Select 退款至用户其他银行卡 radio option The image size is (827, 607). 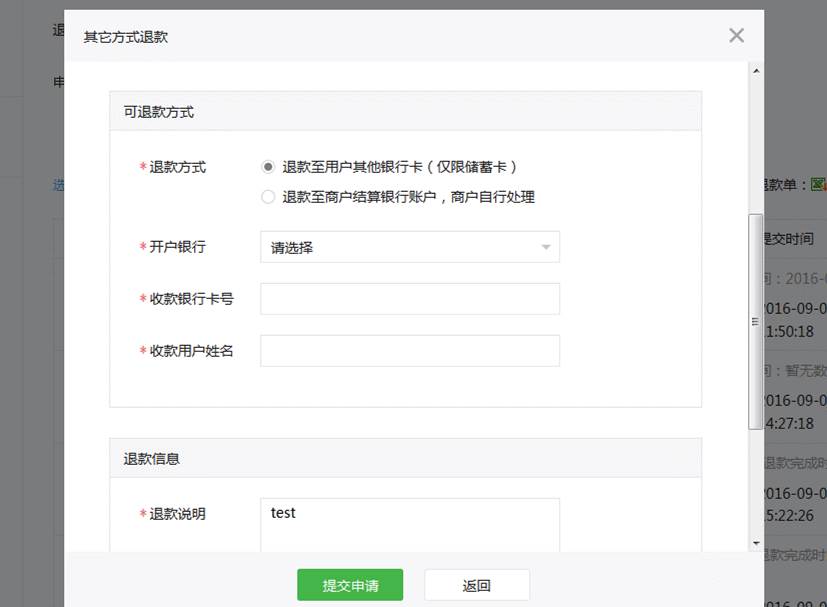coord(268,167)
